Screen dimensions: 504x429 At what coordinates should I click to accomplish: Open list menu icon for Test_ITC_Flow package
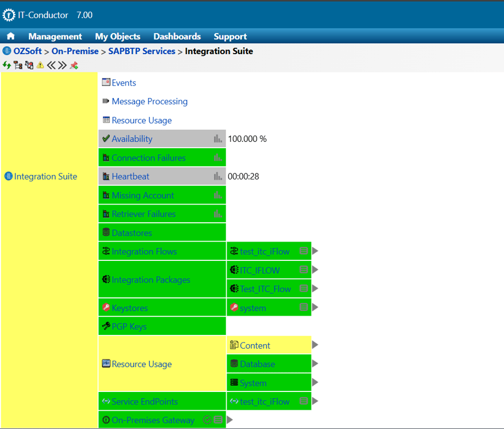pos(304,288)
